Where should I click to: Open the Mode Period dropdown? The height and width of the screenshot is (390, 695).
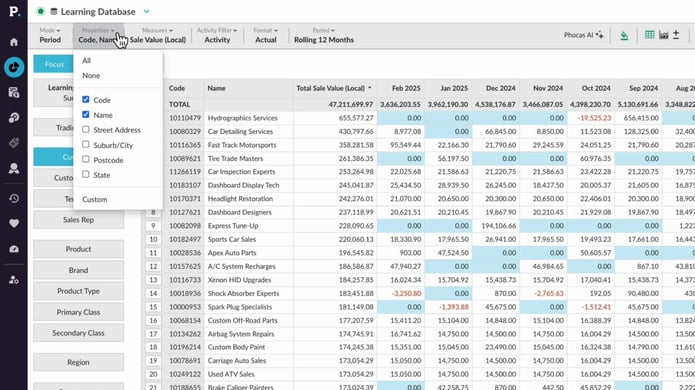(x=50, y=35)
